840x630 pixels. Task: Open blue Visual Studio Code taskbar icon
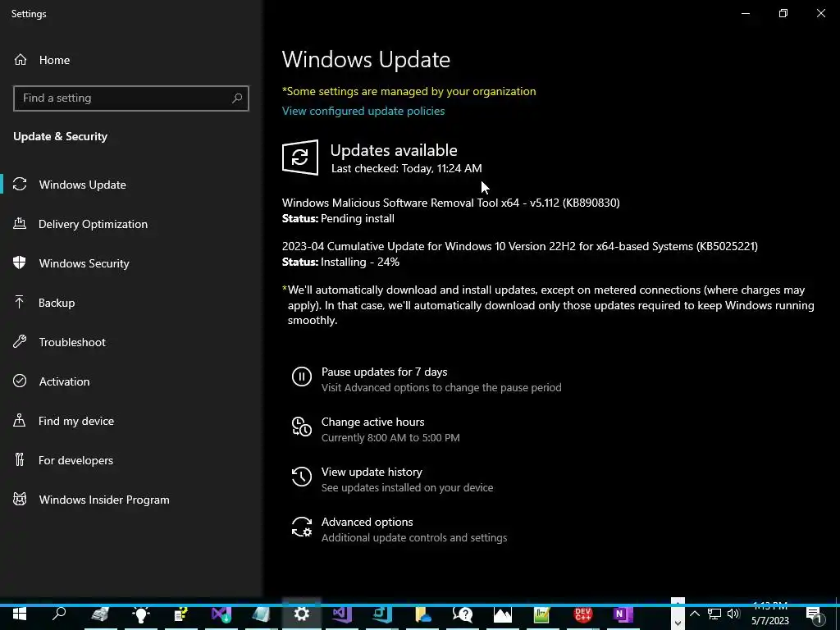coord(382,614)
